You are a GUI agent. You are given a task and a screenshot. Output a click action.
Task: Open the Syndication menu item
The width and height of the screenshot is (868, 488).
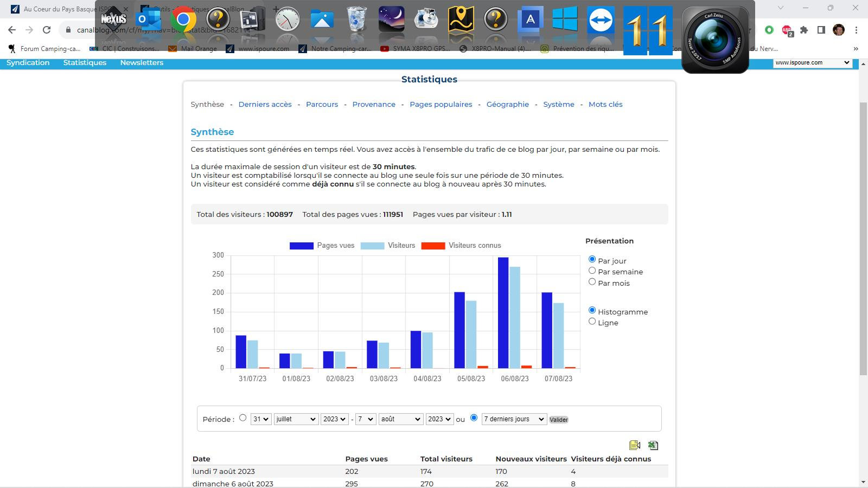[x=28, y=62]
